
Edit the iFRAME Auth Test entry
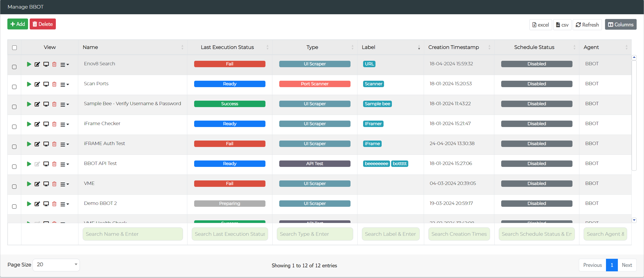(37, 144)
